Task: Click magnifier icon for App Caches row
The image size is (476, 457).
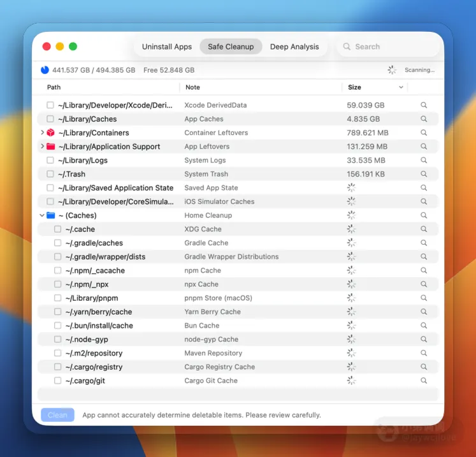Action: click(424, 119)
